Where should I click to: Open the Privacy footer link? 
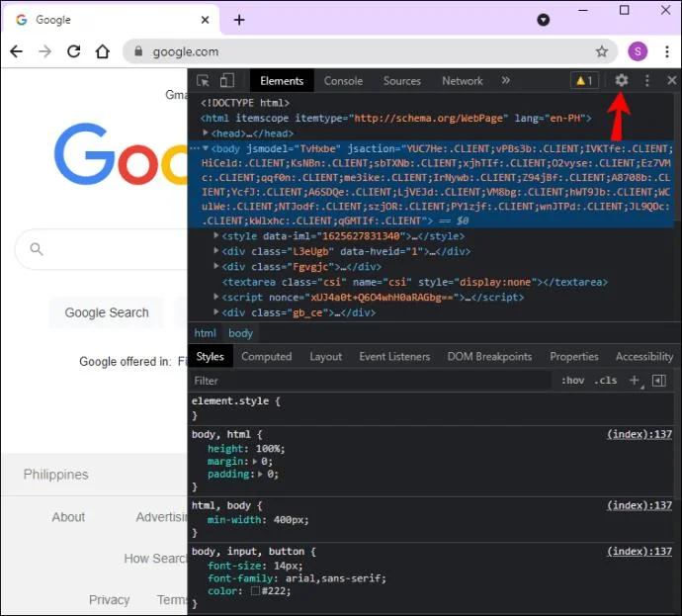click(x=109, y=600)
